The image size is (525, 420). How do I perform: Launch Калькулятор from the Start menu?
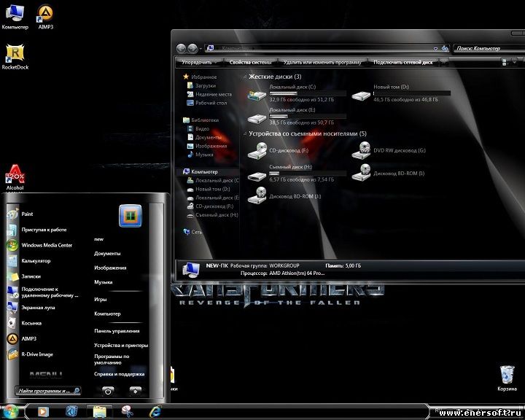tap(44, 260)
